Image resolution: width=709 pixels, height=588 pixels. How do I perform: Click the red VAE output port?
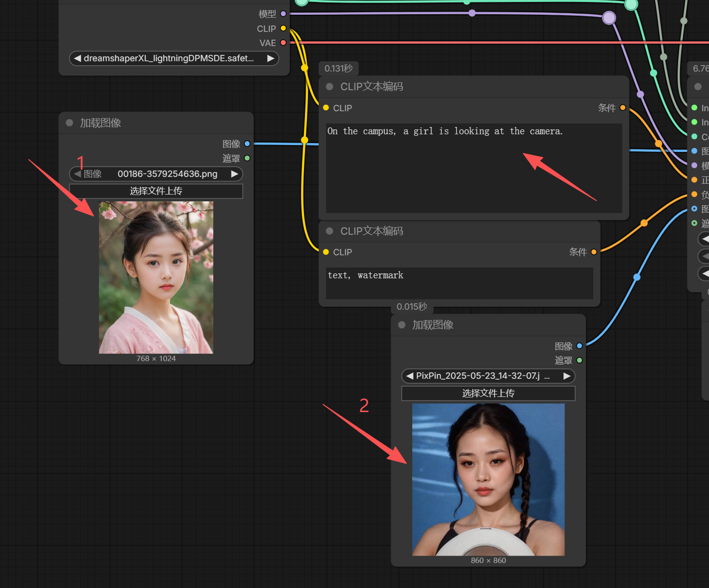pos(283,43)
